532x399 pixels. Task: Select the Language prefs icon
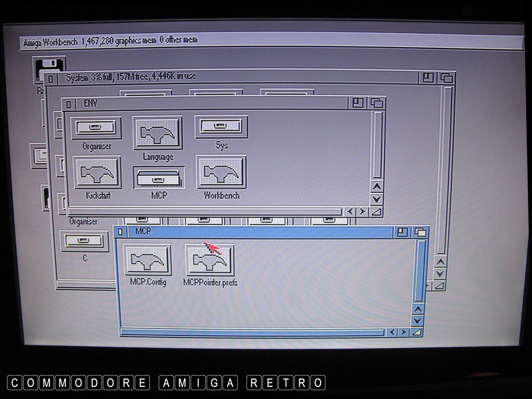pos(157,133)
